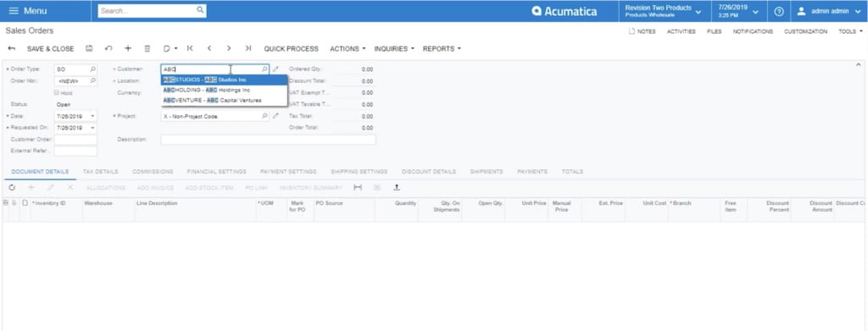Screen dimensions: 868x331
Task: Go to previous record arrow
Action: [209, 48]
